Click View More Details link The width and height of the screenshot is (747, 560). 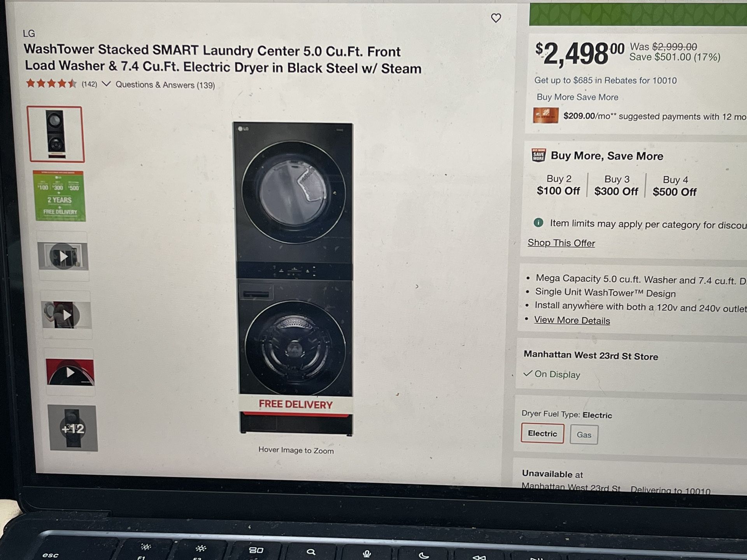(572, 320)
